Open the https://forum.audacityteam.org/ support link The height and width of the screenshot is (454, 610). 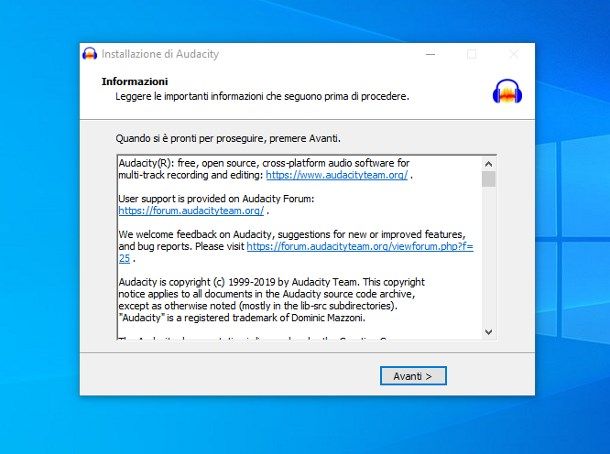[x=191, y=210]
